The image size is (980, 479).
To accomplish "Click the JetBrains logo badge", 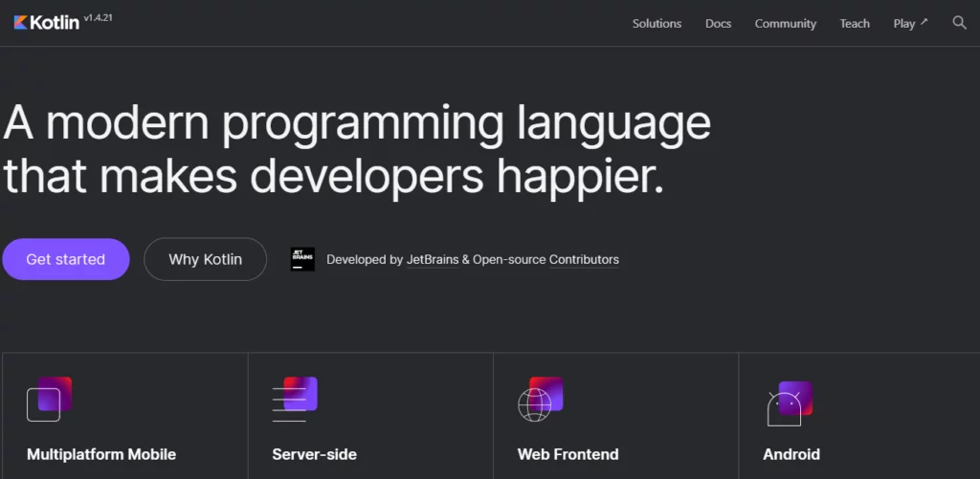I will click(x=302, y=259).
